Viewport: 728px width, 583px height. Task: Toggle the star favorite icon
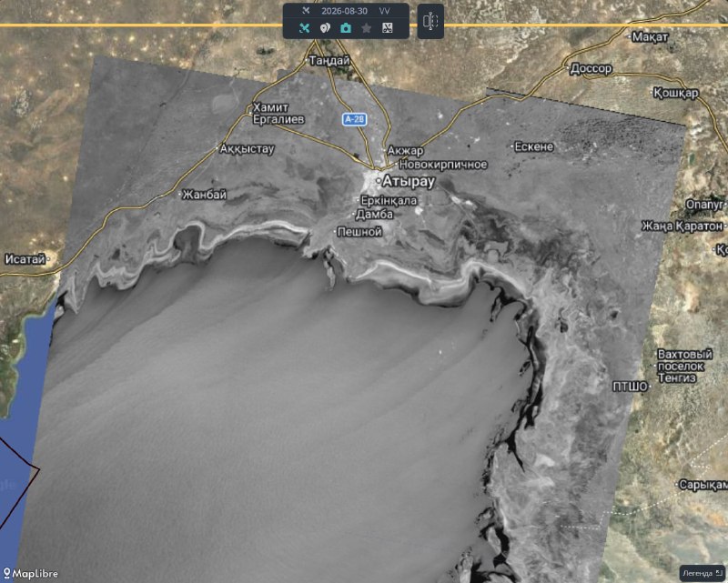pyautogui.click(x=367, y=28)
